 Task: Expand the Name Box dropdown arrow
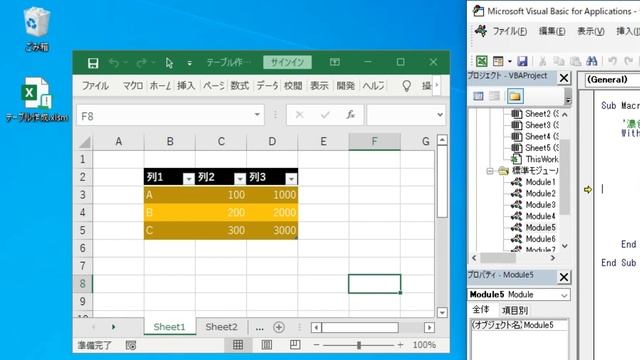[257, 115]
